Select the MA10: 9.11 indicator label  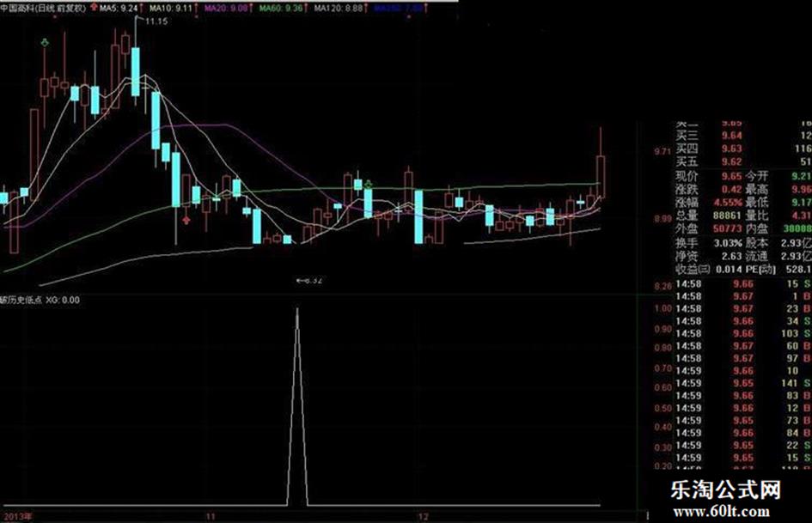pos(171,9)
